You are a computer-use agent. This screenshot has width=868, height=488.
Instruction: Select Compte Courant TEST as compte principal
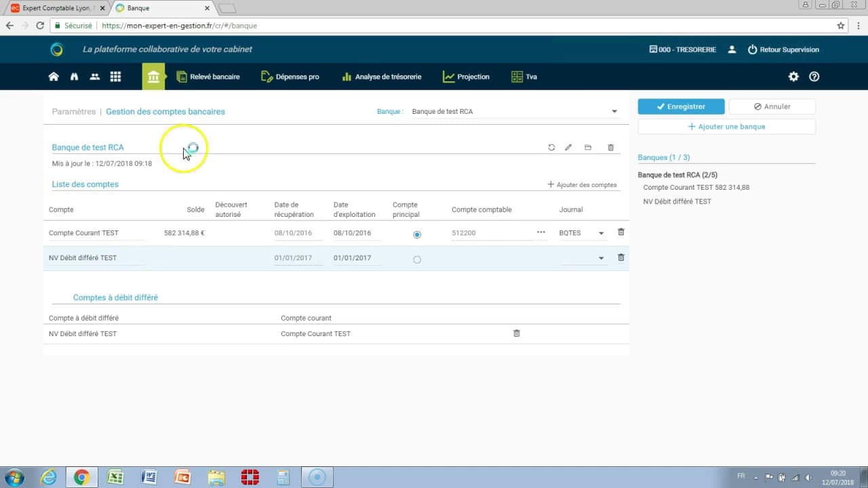pos(417,234)
